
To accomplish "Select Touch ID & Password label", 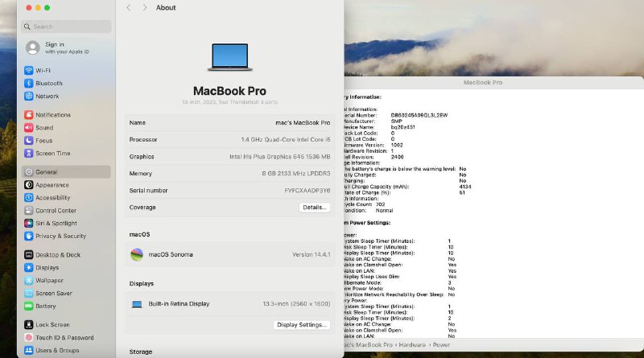I will 64,337.
